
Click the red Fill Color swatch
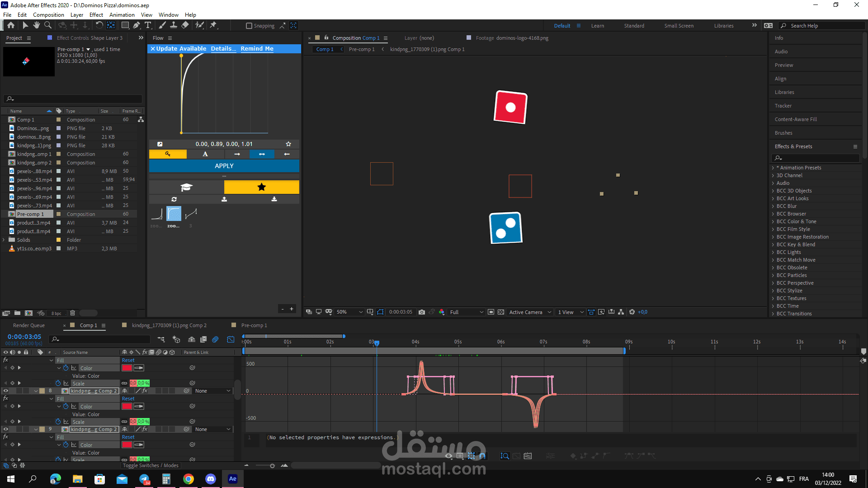pyautogui.click(x=127, y=368)
